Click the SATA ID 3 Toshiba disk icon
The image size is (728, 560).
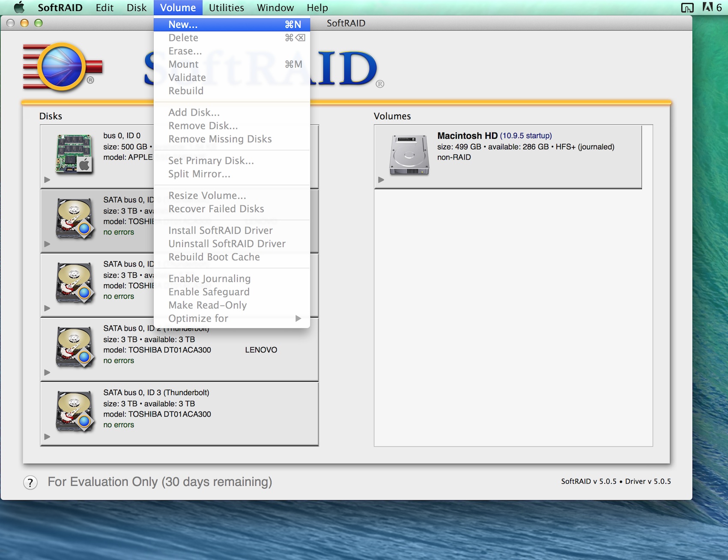point(74,411)
